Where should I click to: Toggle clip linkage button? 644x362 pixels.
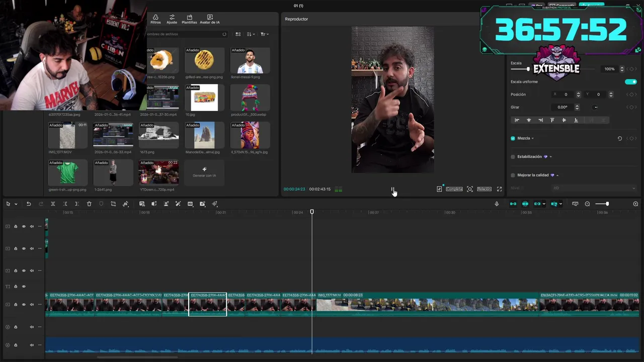click(x=537, y=204)
